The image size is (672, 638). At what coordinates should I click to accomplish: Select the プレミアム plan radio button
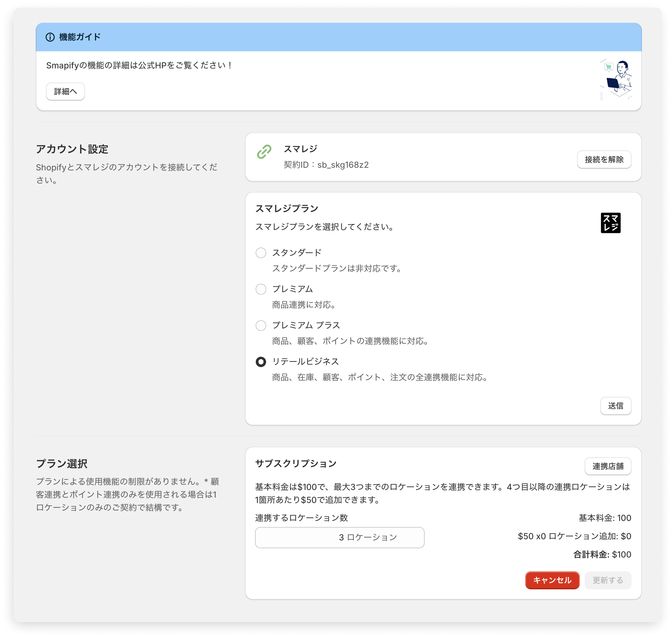pos(261,289)
